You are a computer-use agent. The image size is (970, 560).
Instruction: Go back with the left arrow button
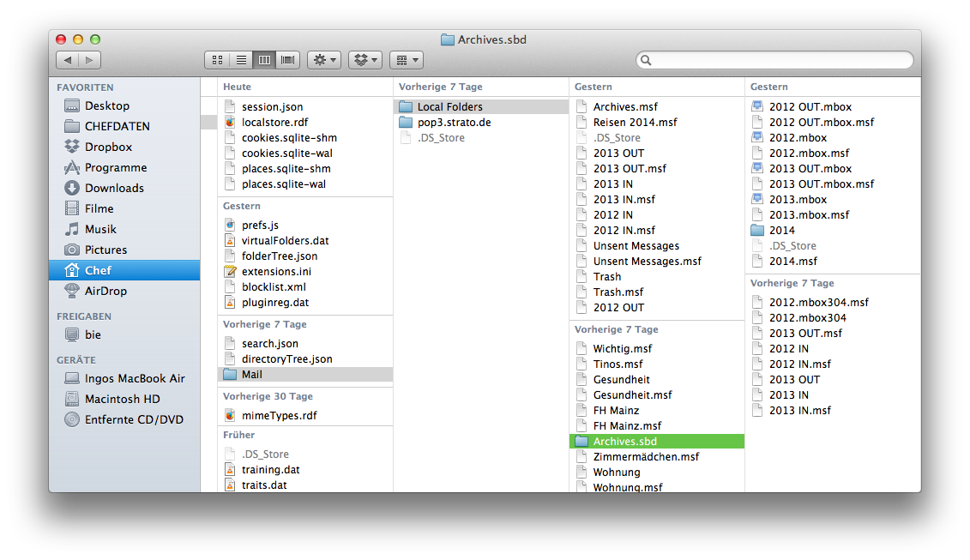(x=68, y=60)
